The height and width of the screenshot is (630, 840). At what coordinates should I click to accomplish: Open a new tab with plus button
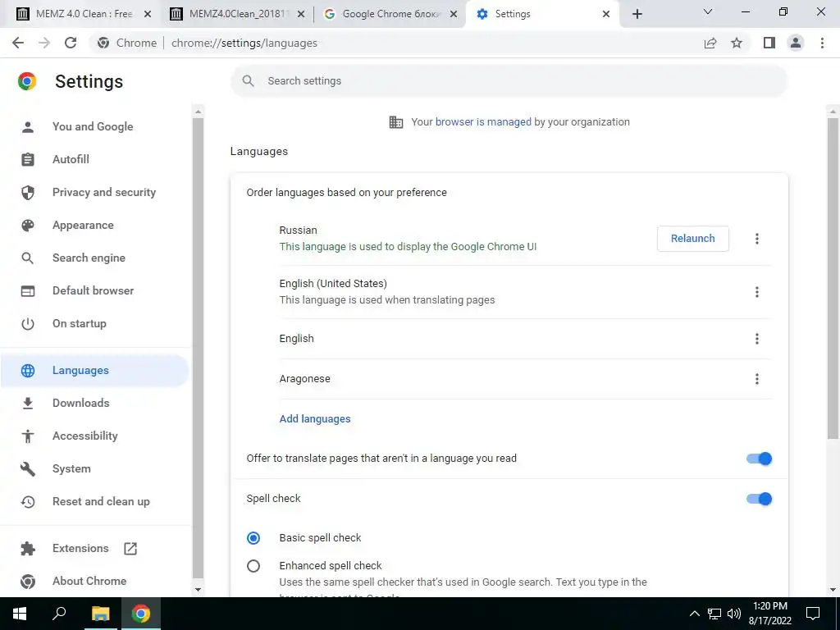(x=637, y=14)
